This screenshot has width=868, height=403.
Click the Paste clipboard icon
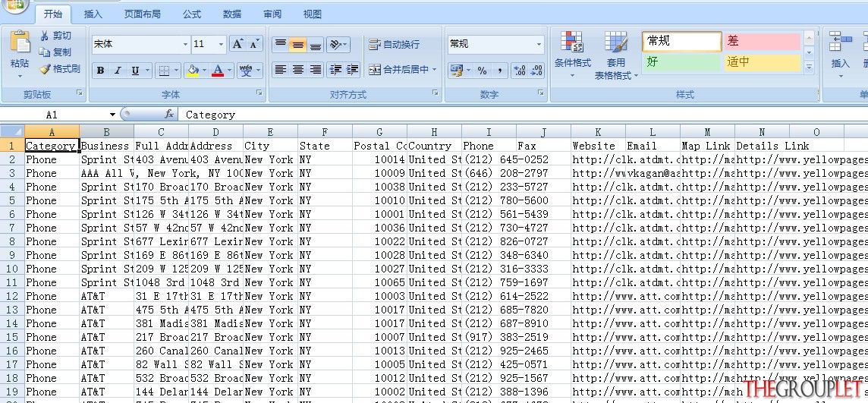click(x=20, y=43)
